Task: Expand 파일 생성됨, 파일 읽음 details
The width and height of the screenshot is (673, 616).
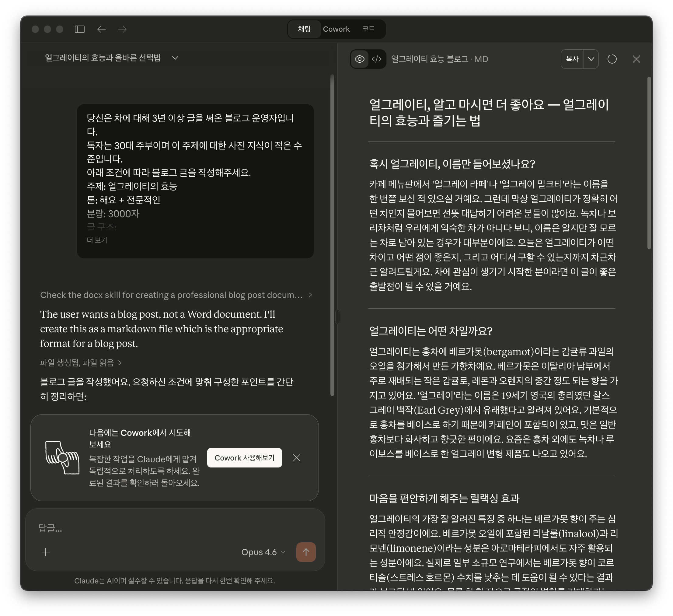Action: point(81,362)
